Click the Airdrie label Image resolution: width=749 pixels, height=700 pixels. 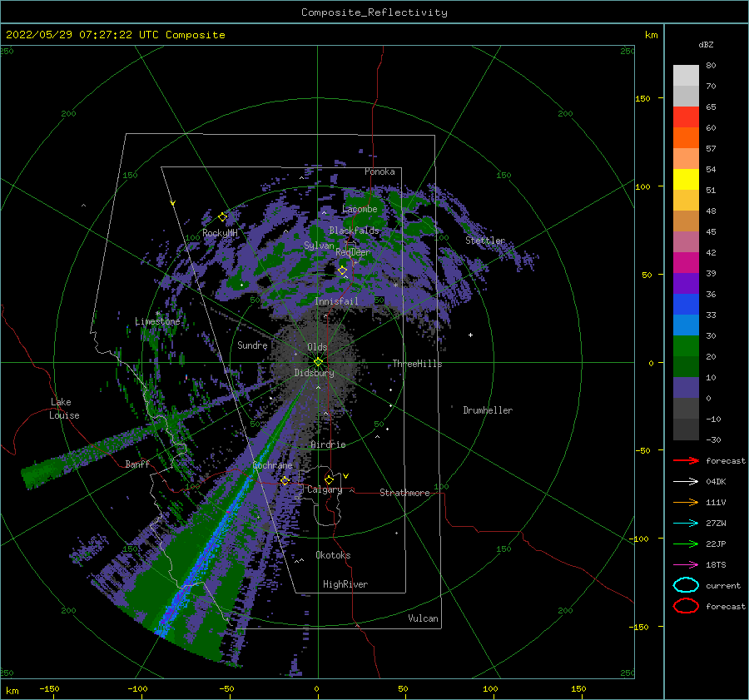[328, 444]
